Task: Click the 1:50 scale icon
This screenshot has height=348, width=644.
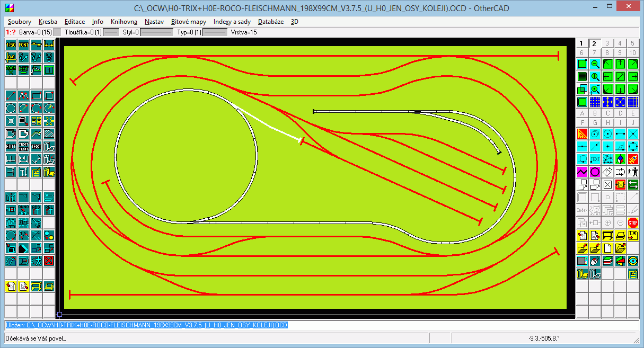Action: (11, 44)
